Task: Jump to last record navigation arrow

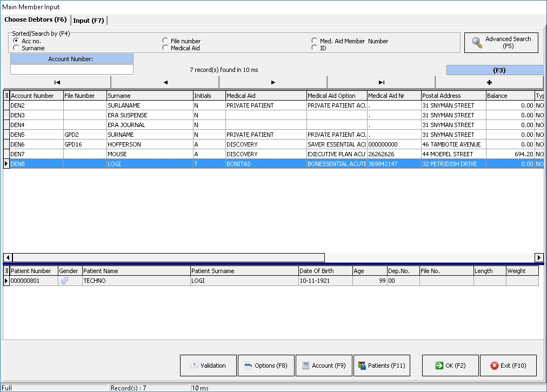Action: click(x=381, y=82)
